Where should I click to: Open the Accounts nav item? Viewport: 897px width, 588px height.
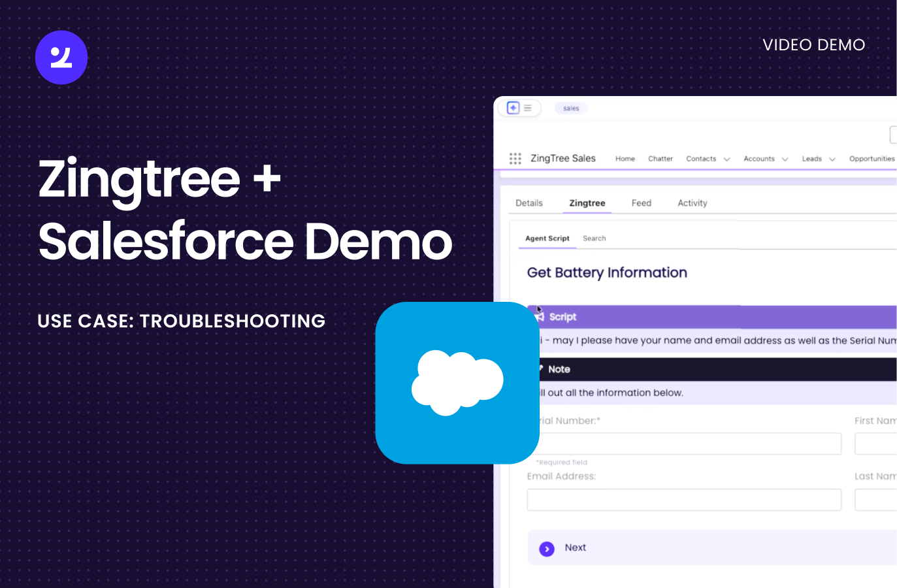(759, 159)
